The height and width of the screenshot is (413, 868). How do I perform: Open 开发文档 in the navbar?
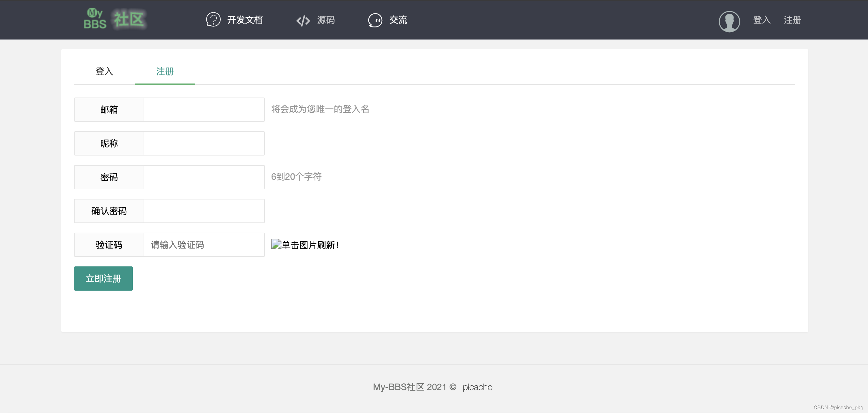tap(245, 20)
